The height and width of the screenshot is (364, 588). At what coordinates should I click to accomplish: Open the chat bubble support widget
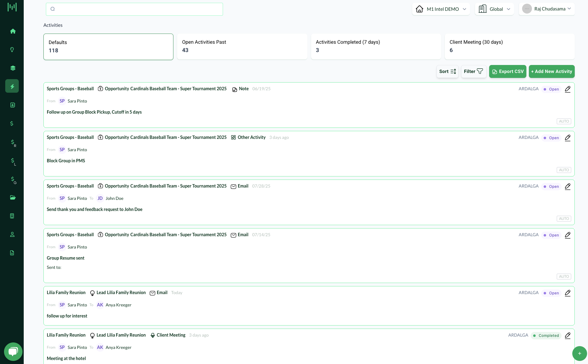coord(13,351)
